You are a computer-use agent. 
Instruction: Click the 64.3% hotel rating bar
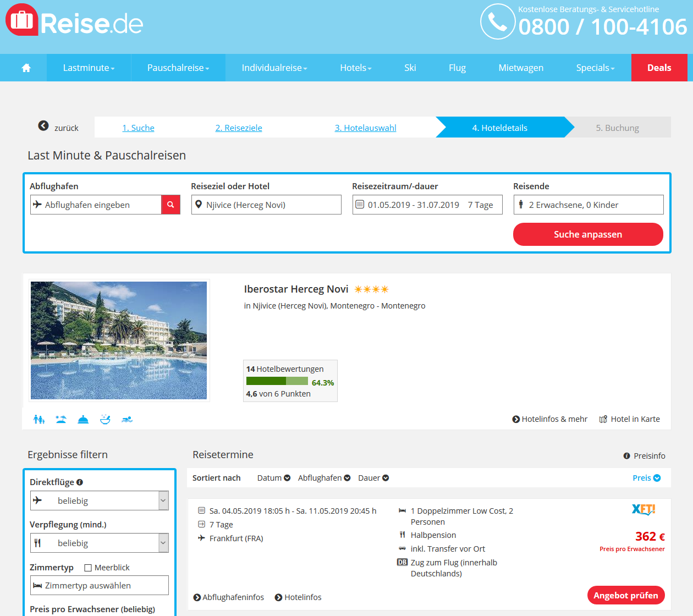[277, 381]
